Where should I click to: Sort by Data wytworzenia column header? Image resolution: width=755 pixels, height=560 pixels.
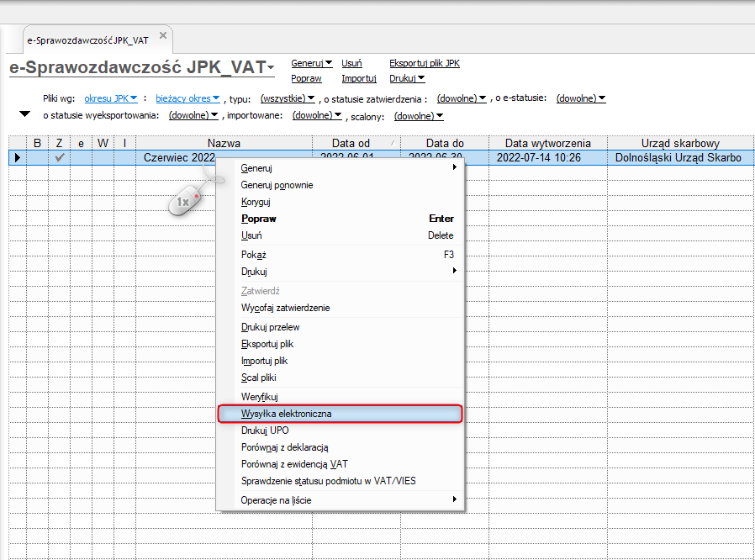point(548,143)
